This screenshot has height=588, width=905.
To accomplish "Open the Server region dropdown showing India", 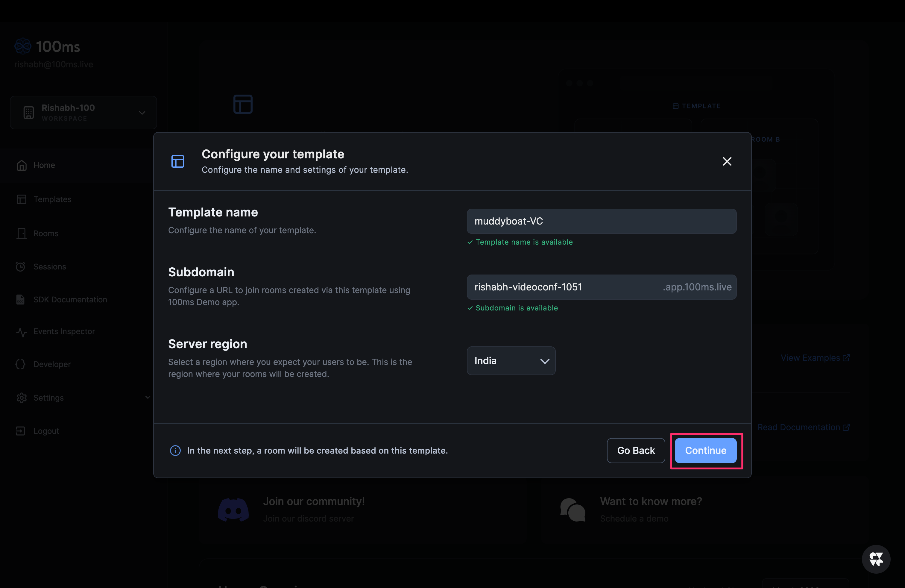I will [x=511, y=360].
